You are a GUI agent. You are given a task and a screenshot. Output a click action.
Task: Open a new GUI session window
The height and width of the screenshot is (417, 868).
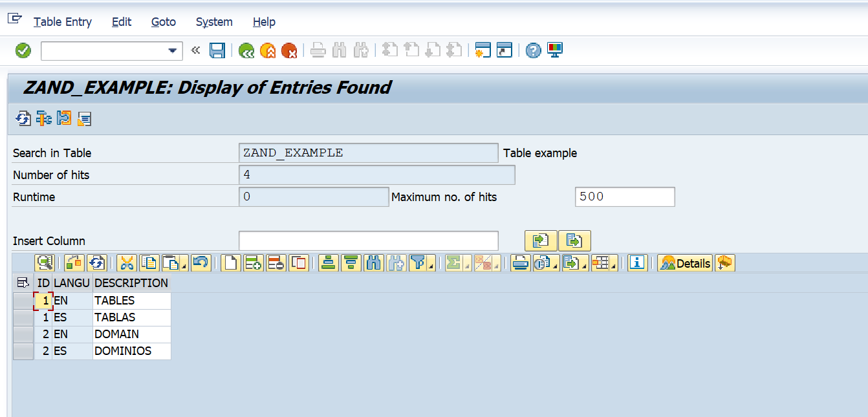[x=483, y=50]
